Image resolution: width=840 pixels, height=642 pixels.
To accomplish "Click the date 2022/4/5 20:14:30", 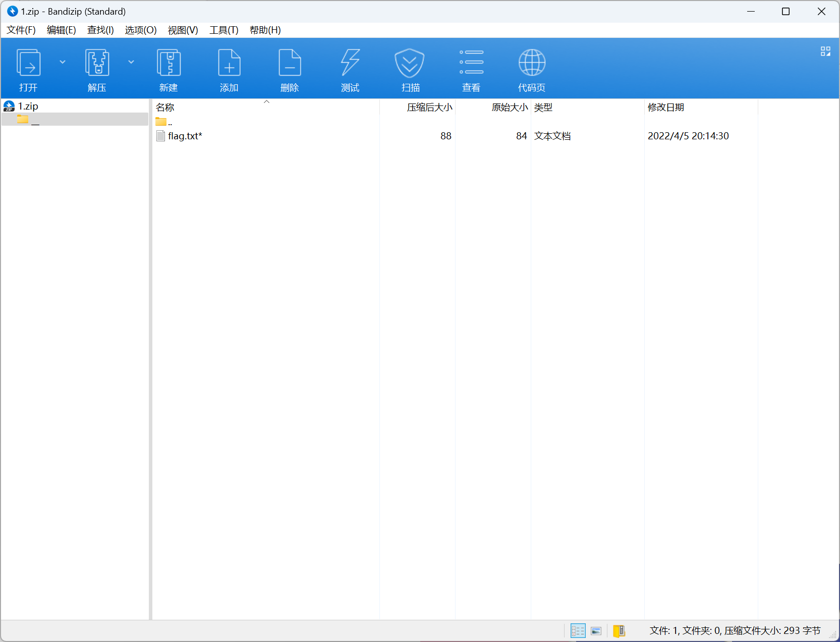I will click(688, 136).
